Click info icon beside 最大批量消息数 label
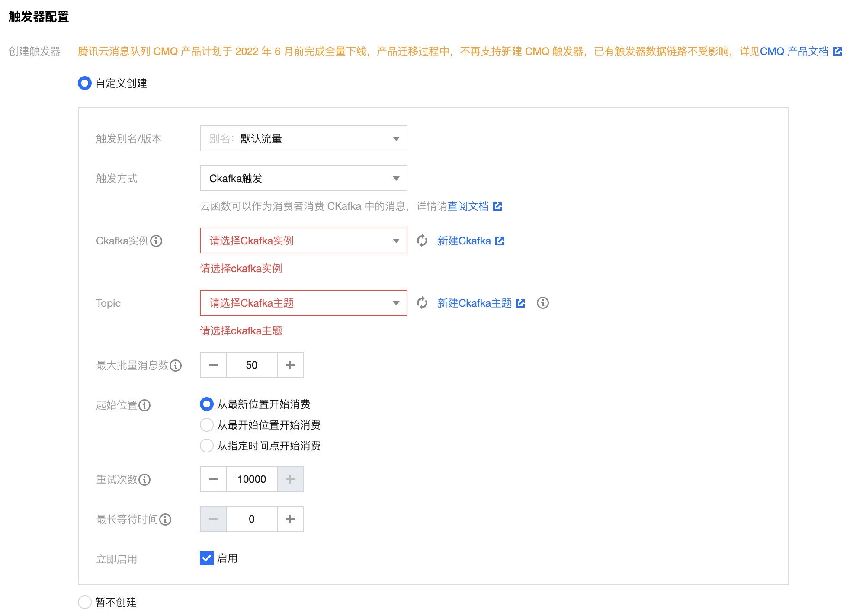Image resolution: width=853 pixels, height=616 pixels. tap(176, 366)
